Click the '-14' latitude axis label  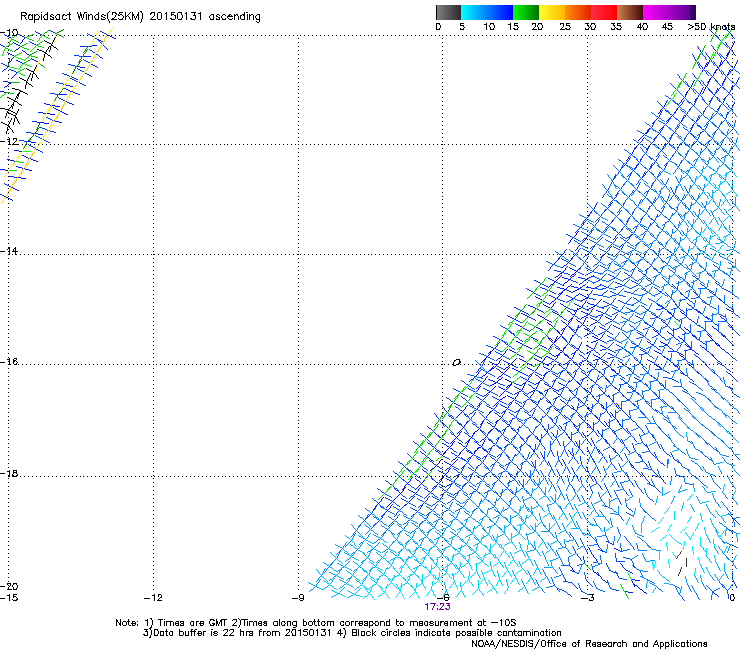point(9,251)
